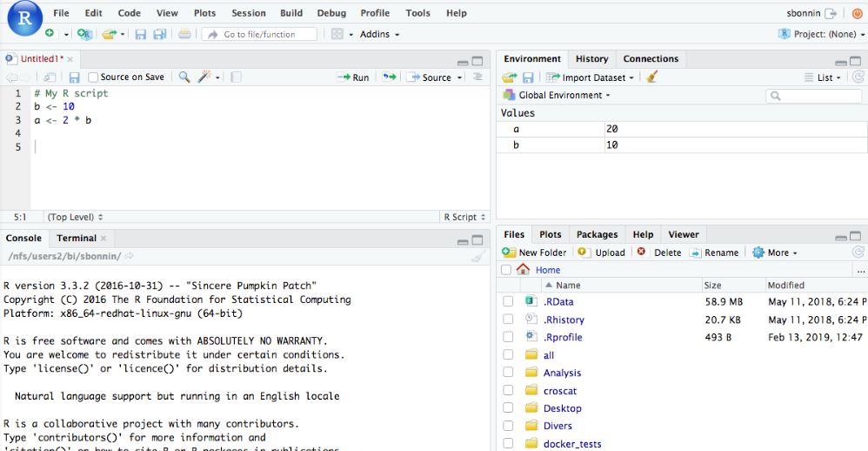Click the New File icon in toolbar
Image resolution: width=868 pixels, height=451 pixels.
pos(50,34)
